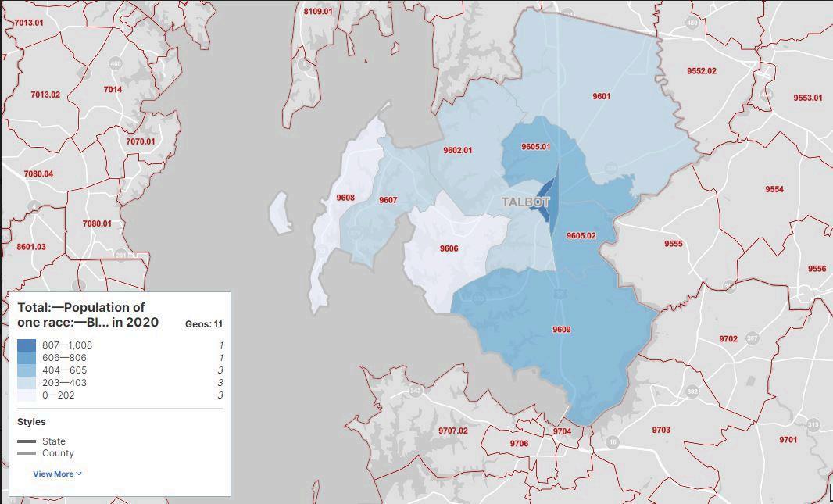Click tract label 9703

click(x=661, y=430)
